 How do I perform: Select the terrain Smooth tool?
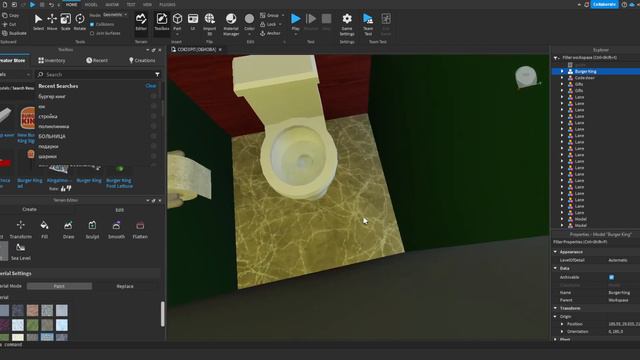tap(116, 229)
